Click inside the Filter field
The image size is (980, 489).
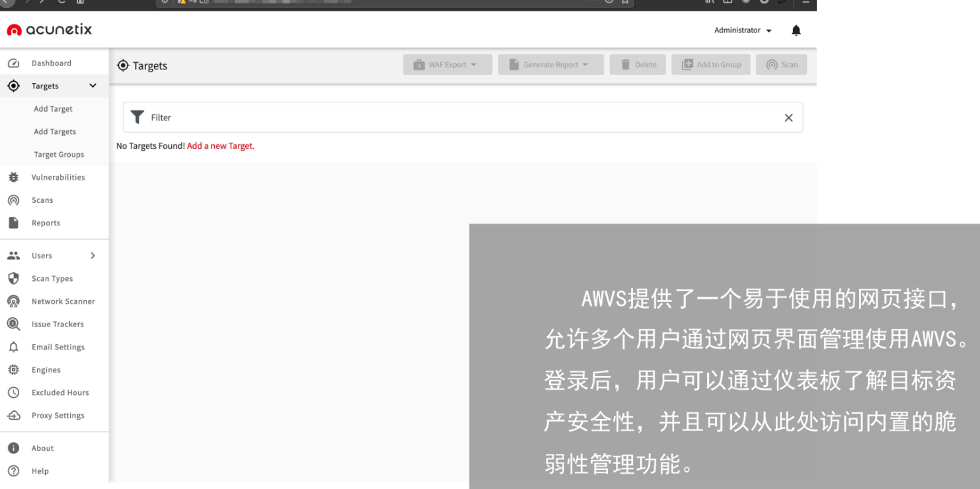coord(396,117)
